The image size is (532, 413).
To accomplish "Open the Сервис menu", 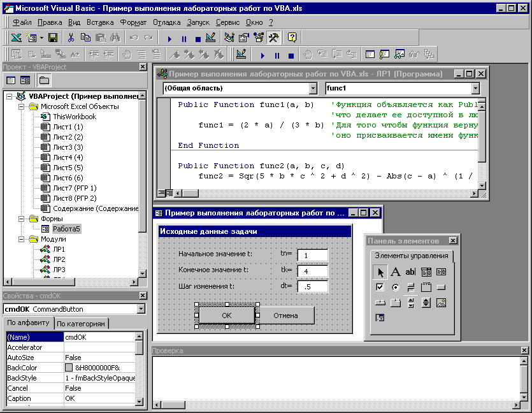I will (x=227, y=22).
